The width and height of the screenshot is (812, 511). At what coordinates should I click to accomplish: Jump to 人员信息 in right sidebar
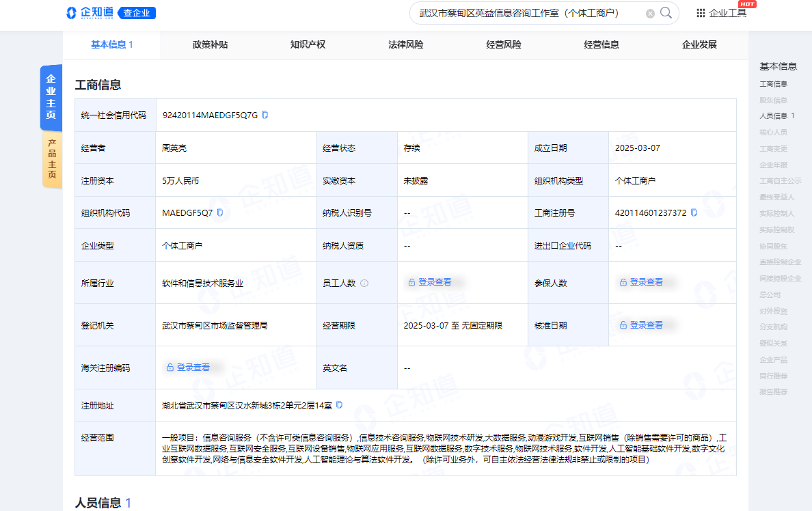coord(774,116)
